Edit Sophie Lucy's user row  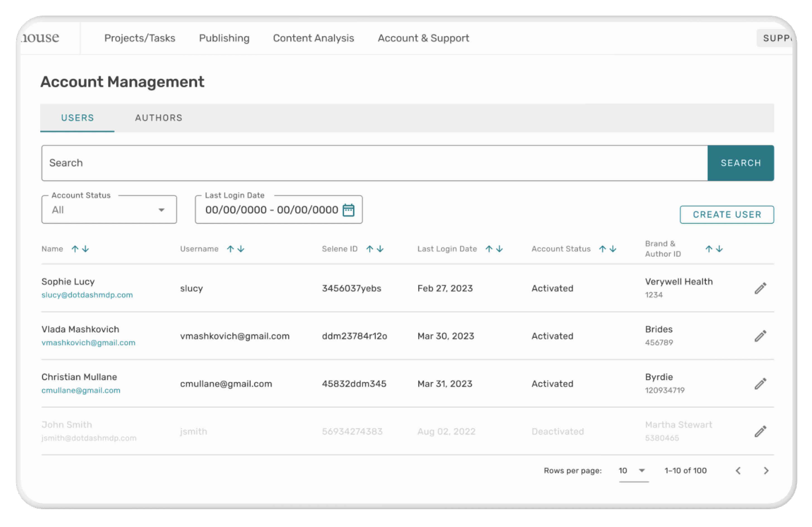pyautogui.click(x=760, y=288)
